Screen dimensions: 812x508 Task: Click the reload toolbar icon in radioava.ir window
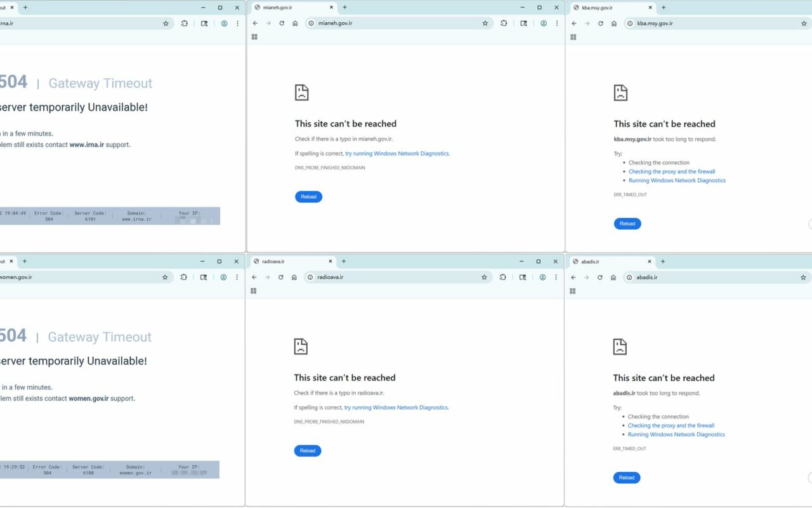(x=281, y=277)
